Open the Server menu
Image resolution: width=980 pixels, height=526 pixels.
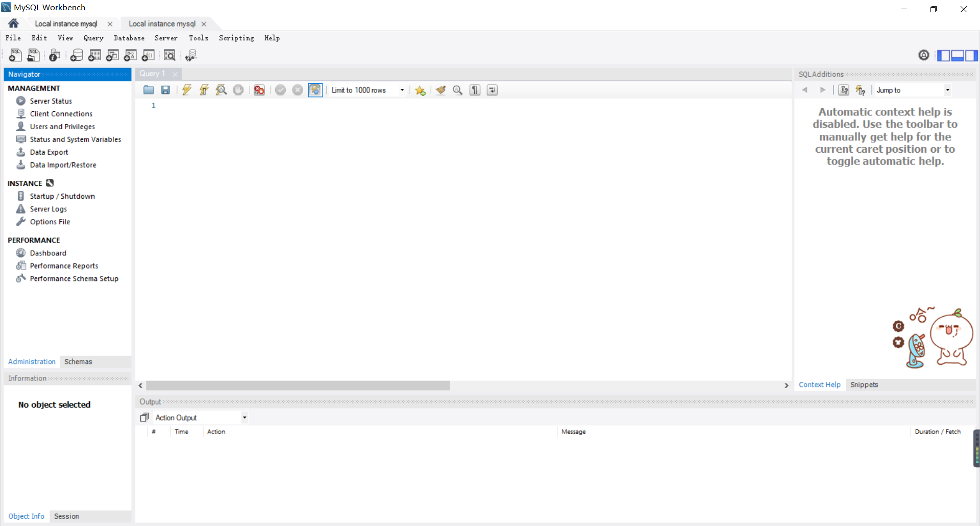point(166,38)
